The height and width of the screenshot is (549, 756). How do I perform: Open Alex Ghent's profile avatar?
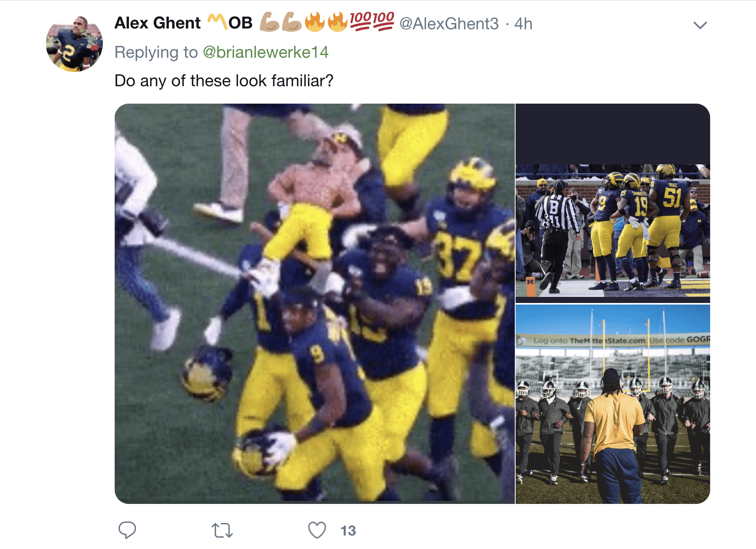(x=74, y=44)
